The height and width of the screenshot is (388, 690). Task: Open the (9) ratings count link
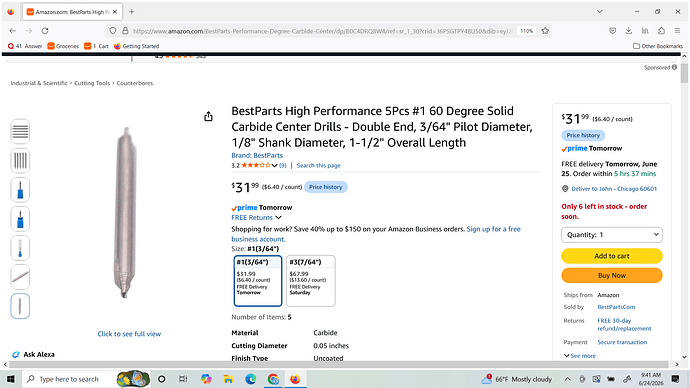click(x=283, y=166)
